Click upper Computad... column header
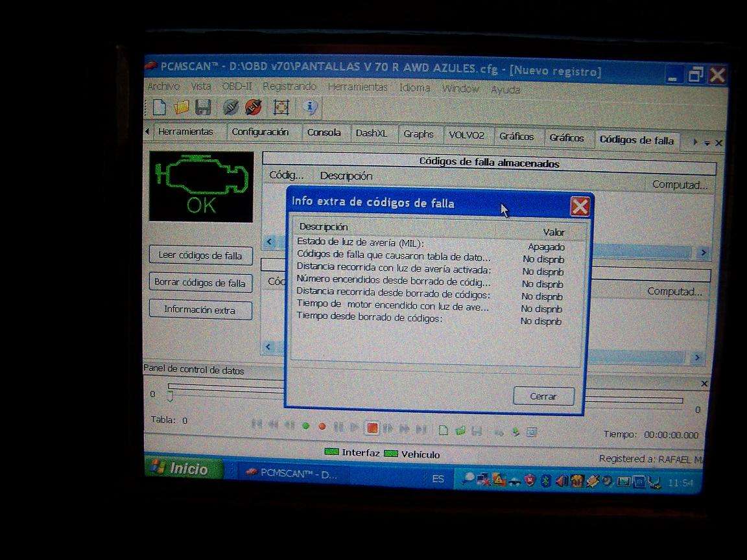 pyautogui.click(x=680, y=185)
